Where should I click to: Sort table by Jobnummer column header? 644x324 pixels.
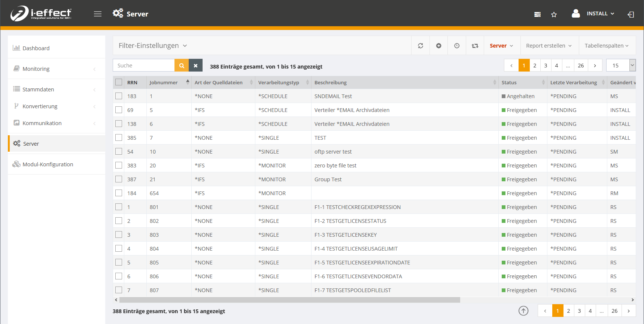[164, 82]
